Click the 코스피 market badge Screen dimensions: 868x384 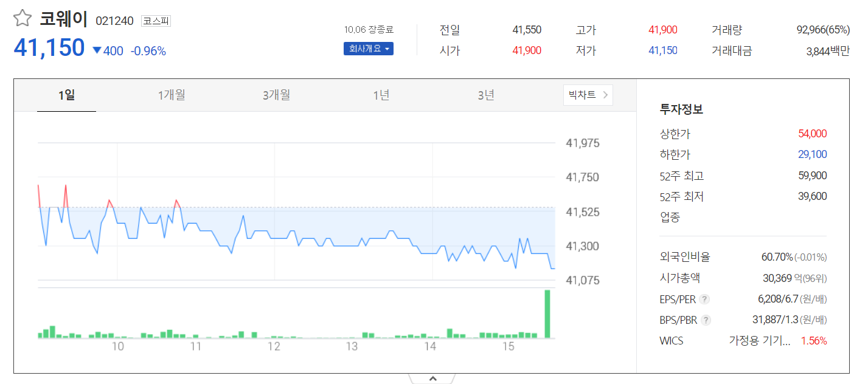(156, 21)
